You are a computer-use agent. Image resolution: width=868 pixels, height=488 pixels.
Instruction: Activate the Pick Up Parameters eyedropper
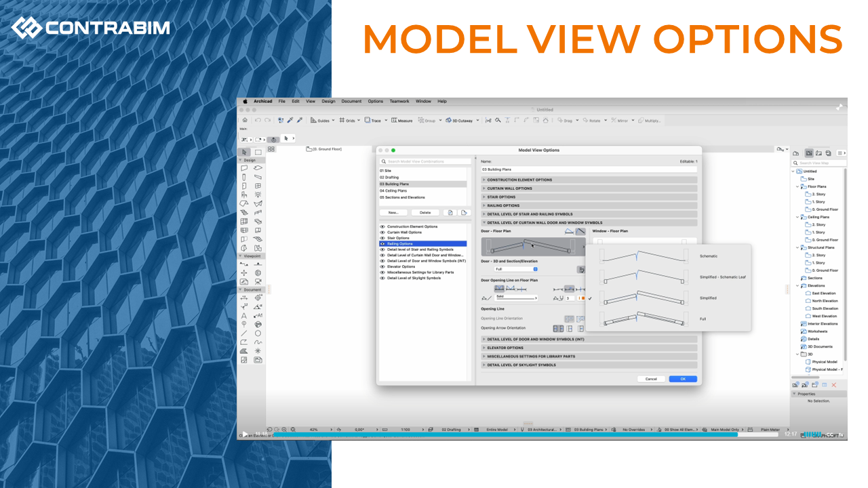pos(290,120)
